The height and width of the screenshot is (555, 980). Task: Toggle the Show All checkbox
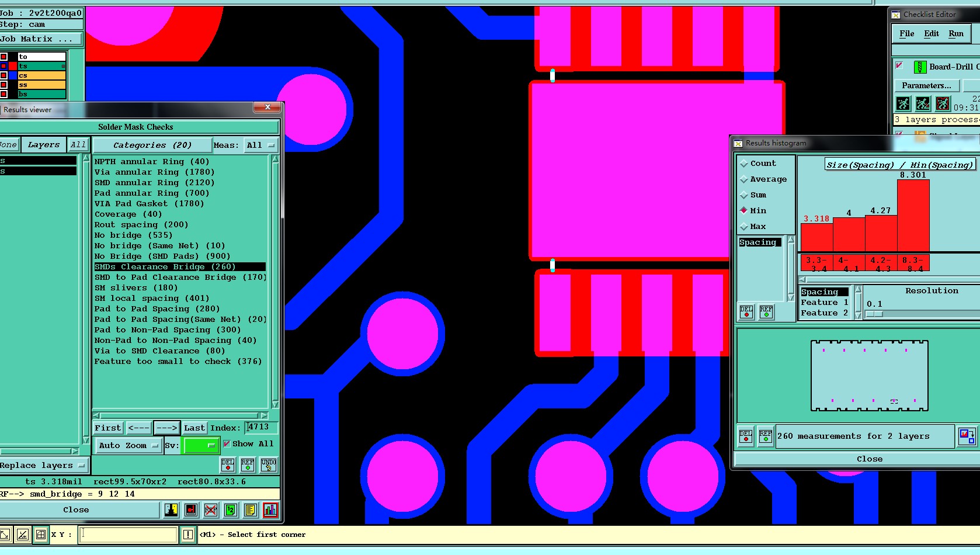tap(227, 443)
